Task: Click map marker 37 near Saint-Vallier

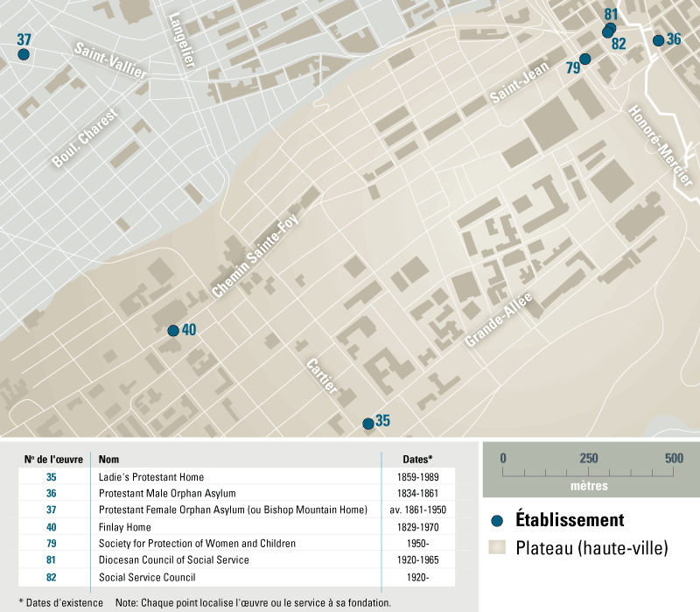Action: [24, 54]
